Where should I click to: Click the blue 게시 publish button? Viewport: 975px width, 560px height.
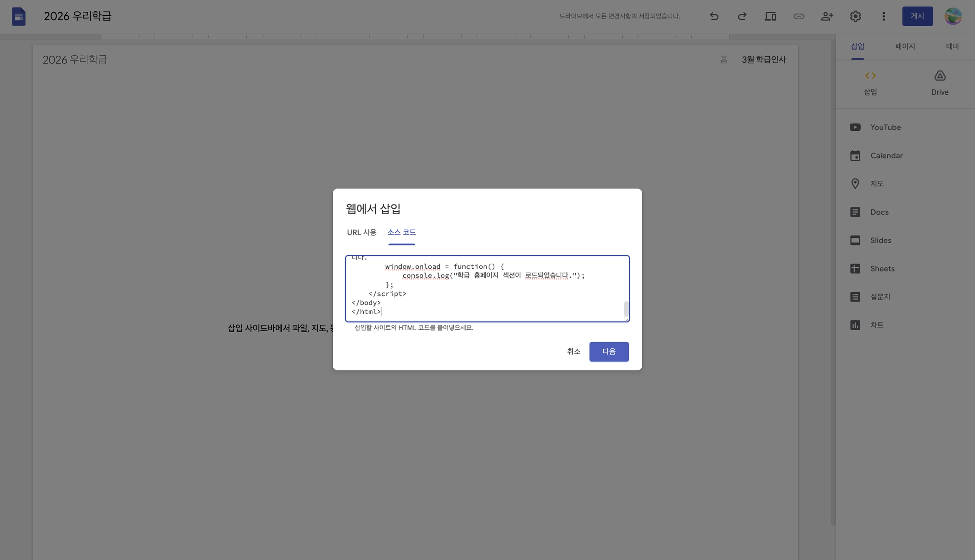click(x=917, y=16)
